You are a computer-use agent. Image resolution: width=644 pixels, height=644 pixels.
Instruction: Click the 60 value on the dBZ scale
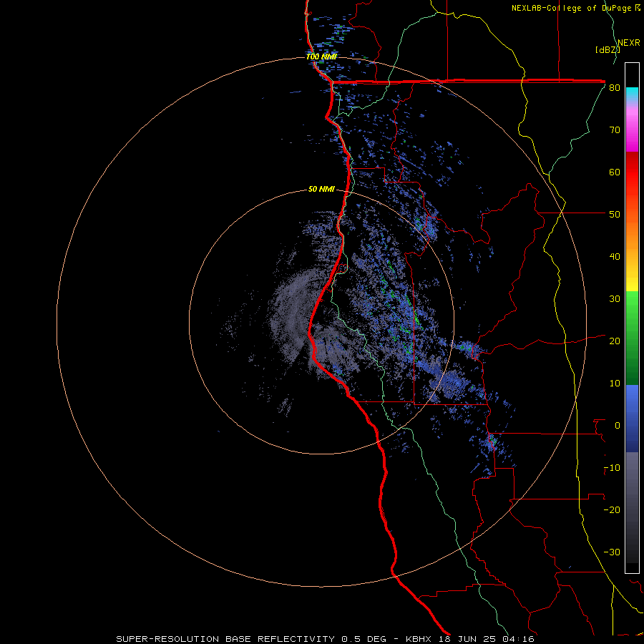tap(615, 172)
